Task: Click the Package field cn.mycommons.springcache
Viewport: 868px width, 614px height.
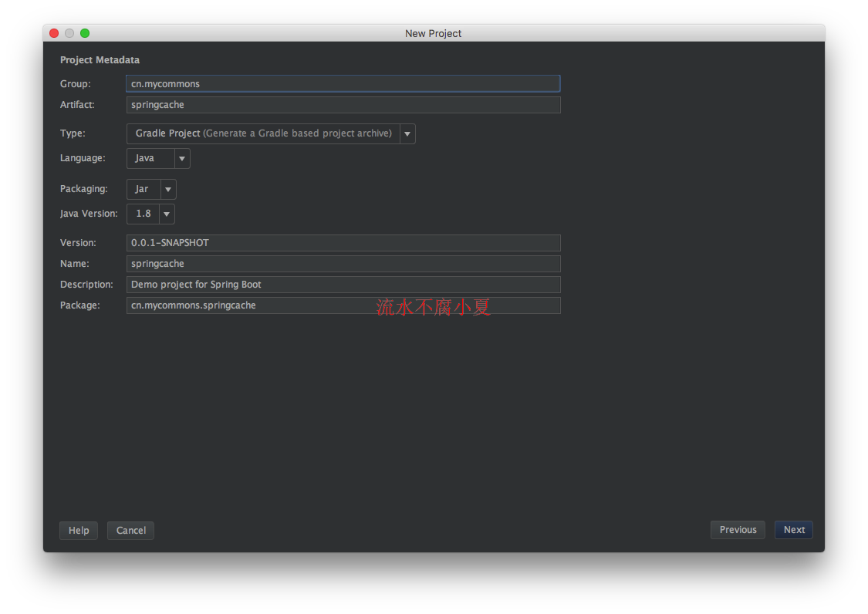Action: point(343,305)
